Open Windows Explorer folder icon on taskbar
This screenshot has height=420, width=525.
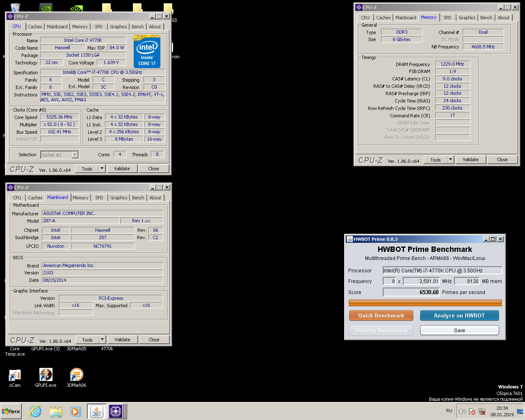point(55,411)
